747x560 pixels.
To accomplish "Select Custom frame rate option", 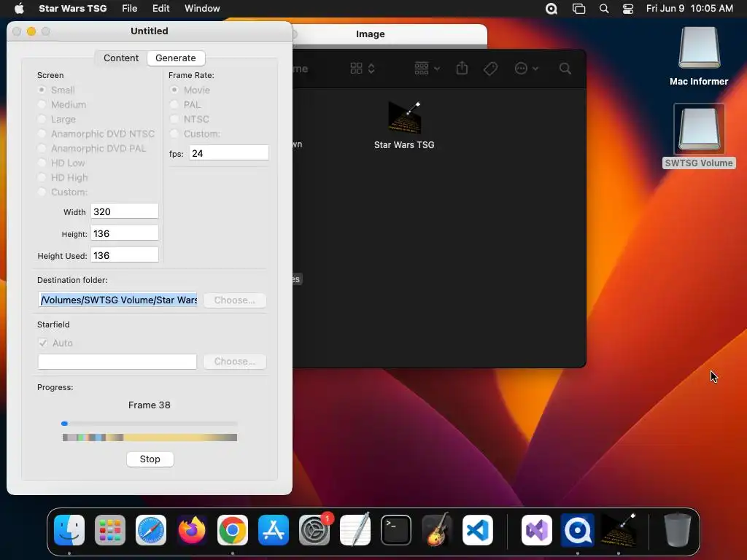I will click(x=174, y=134).
